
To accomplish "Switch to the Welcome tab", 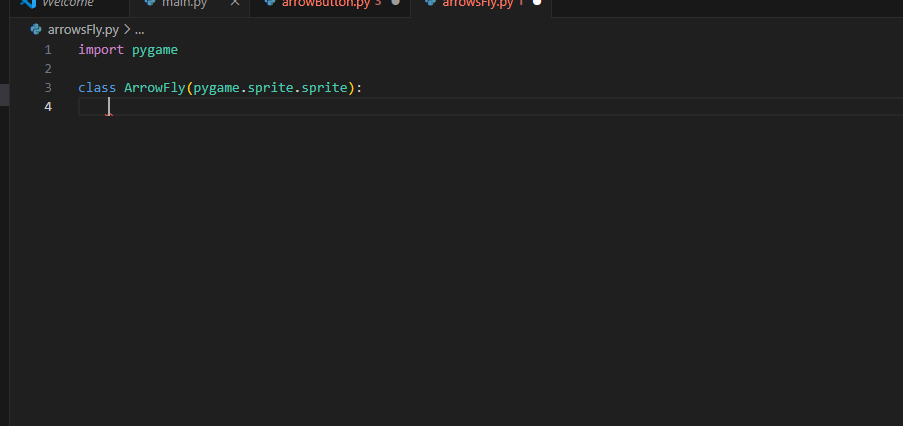I will tap(67, 3).
